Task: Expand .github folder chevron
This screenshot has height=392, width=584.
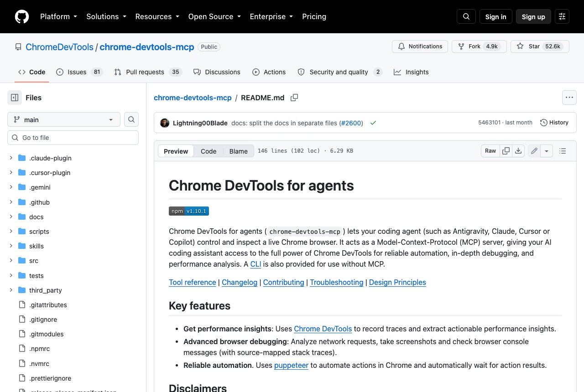Action: (11, 202)
